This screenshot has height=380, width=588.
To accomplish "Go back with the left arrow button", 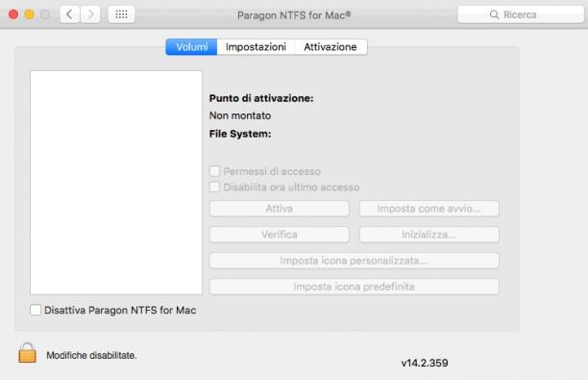I will (70, 14).
